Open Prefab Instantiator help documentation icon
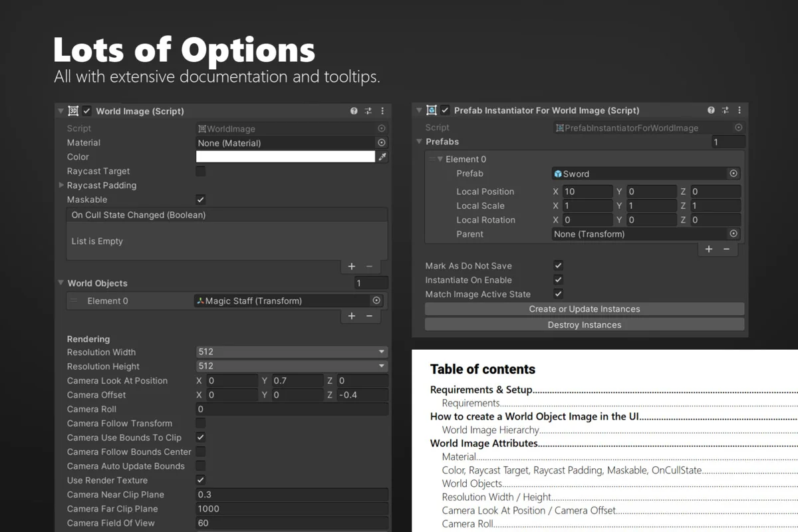This screenshot has width=798, height=532. [x=711, y=110]
